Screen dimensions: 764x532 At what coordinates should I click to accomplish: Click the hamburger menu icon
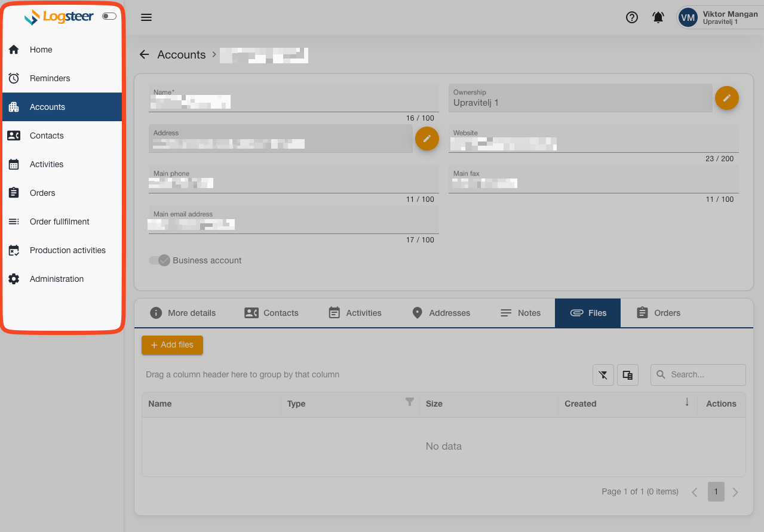(x=146, y=17)
